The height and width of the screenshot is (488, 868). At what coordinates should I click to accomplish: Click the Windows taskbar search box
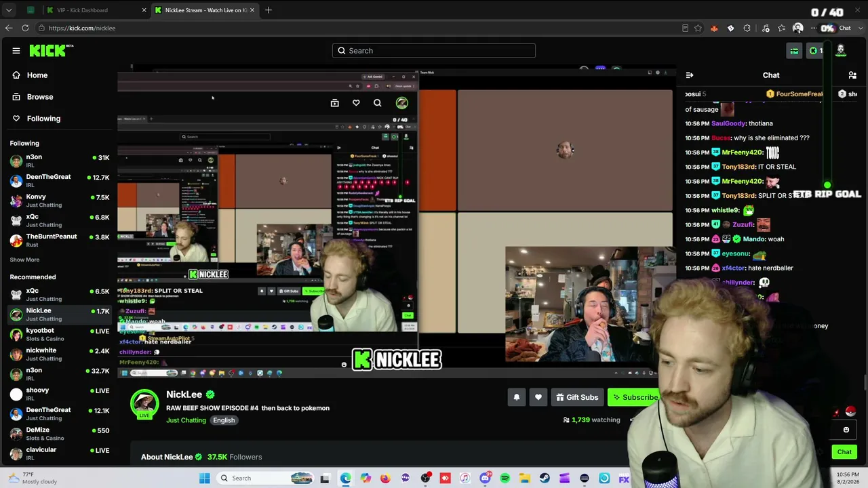point(266,479)
